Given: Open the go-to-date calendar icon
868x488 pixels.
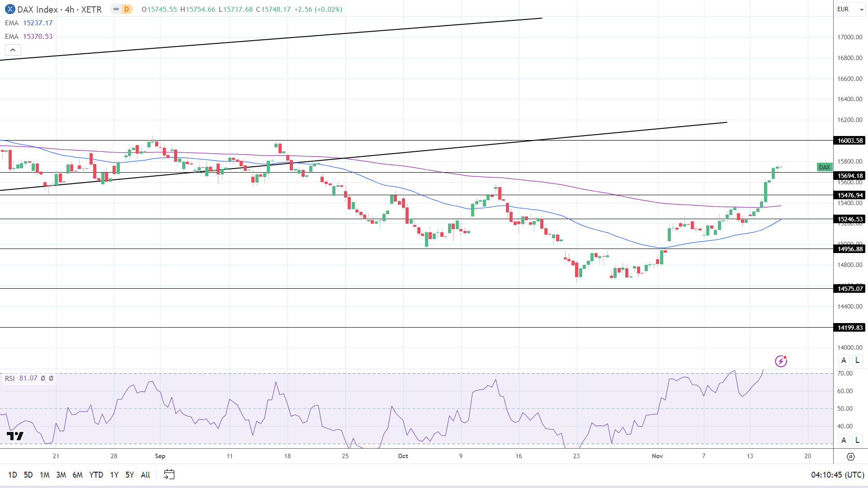Looking at the screenshot, I should pos(169,474).
